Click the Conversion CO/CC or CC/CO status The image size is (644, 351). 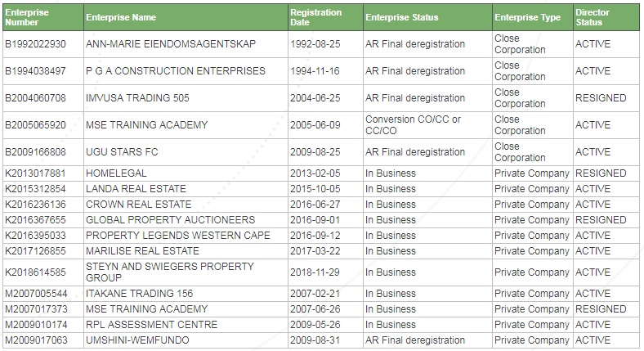[x=414, y=125]
